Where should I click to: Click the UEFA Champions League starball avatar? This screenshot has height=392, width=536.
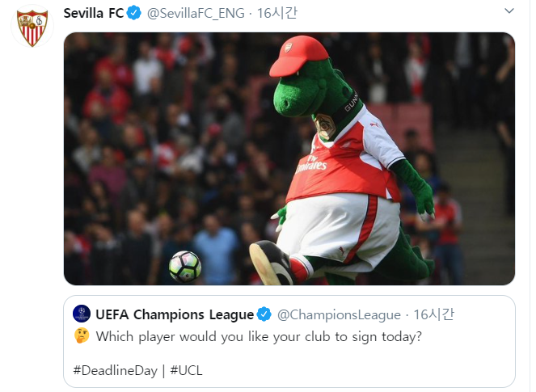coord(82,314)
